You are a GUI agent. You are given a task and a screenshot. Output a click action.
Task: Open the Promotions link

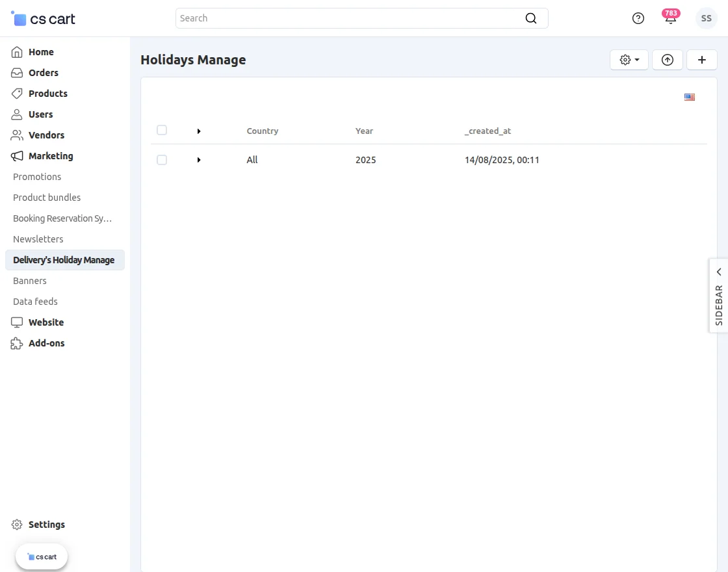(36, 177)
